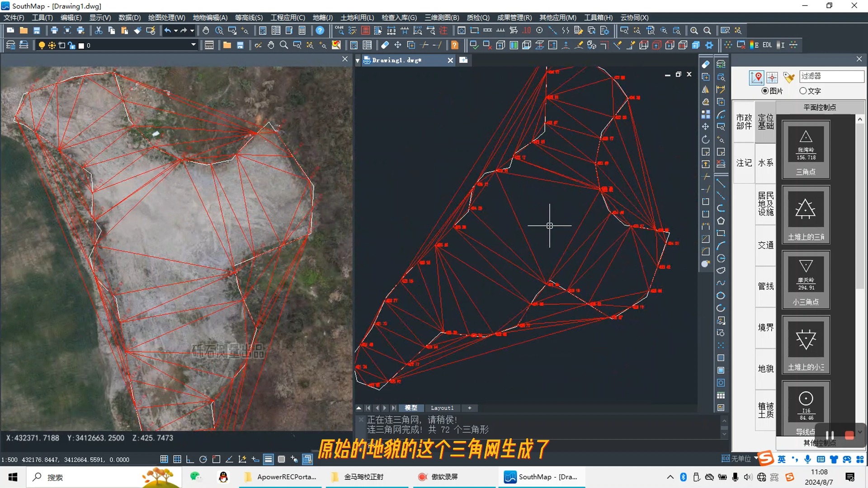Toggle lineweight display in status bar
Screen dimensions: 868x488
click(268, 460)
